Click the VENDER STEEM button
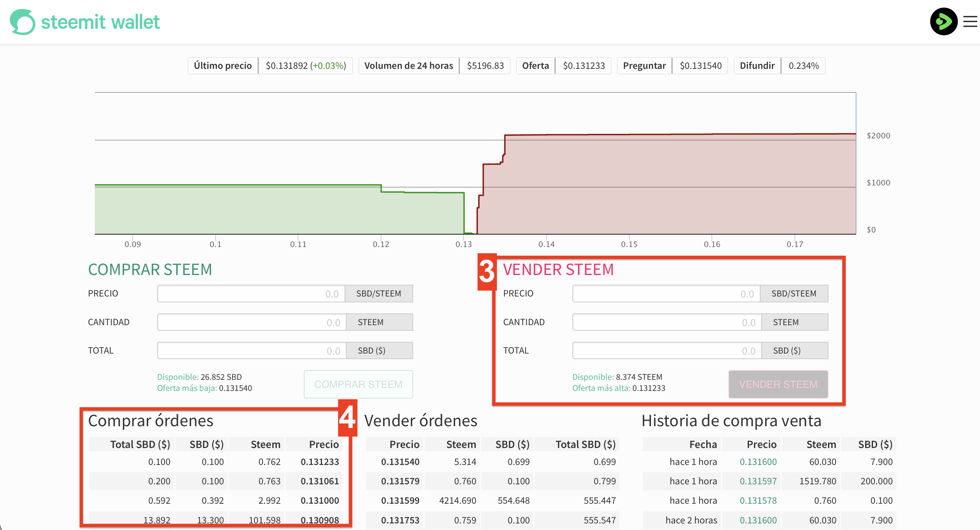 pos(778,384)
